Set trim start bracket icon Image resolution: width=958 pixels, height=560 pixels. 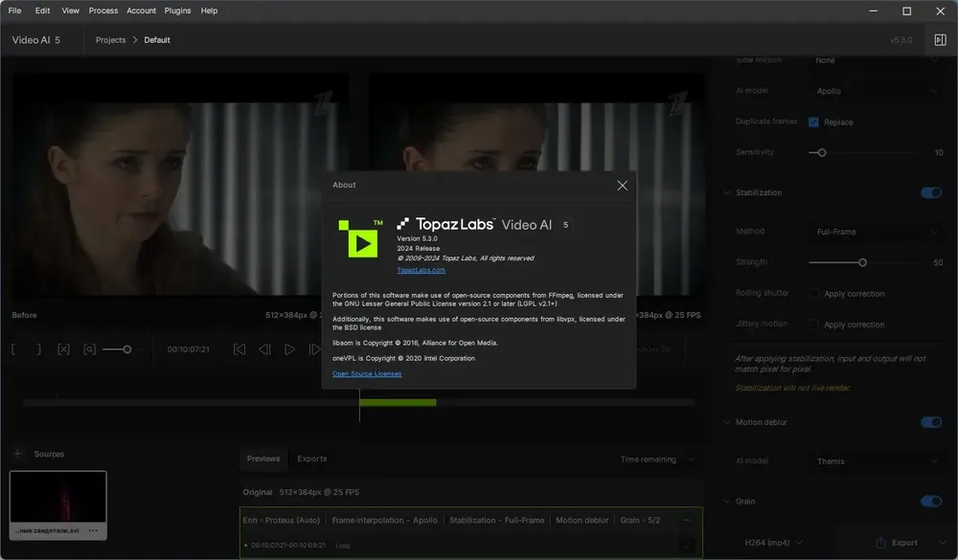[x=14, y=349]
